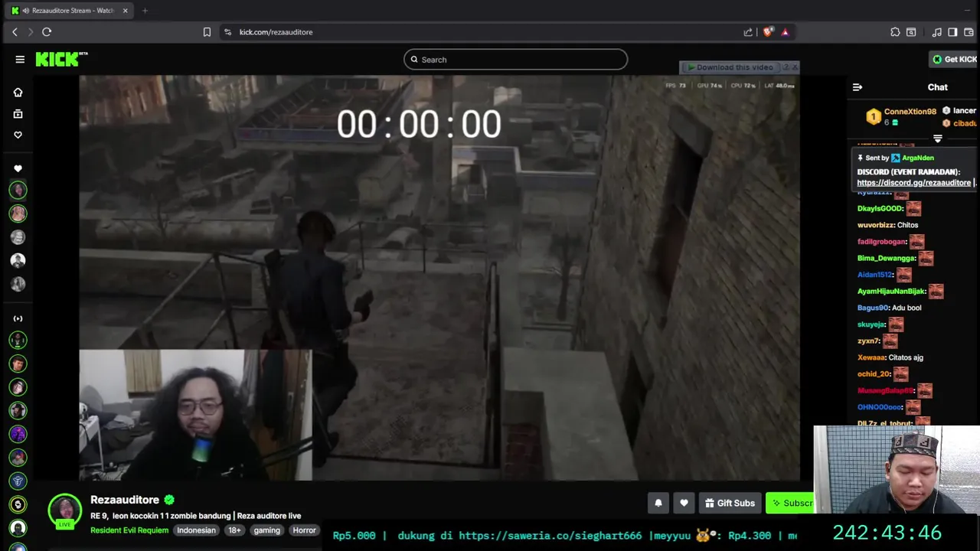Click the verified badge next to Rezaauditore
This screenshot has width=980, height=551.
pos(169,500)
